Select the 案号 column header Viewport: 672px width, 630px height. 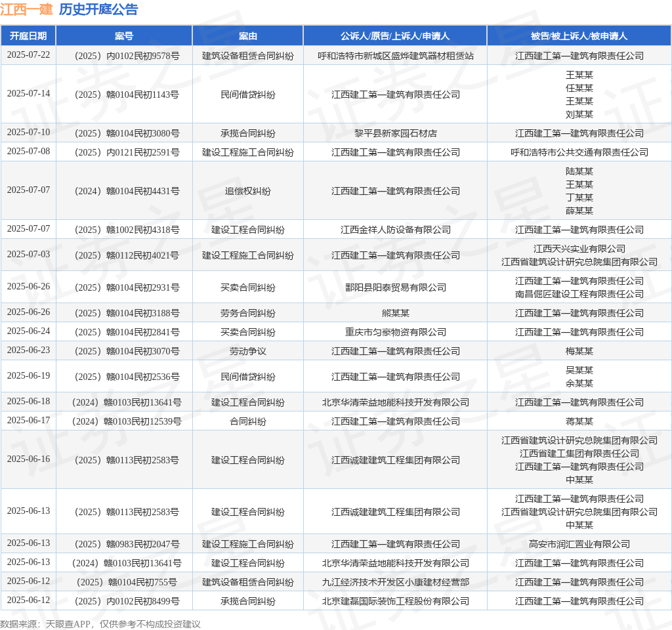(124, 36)
